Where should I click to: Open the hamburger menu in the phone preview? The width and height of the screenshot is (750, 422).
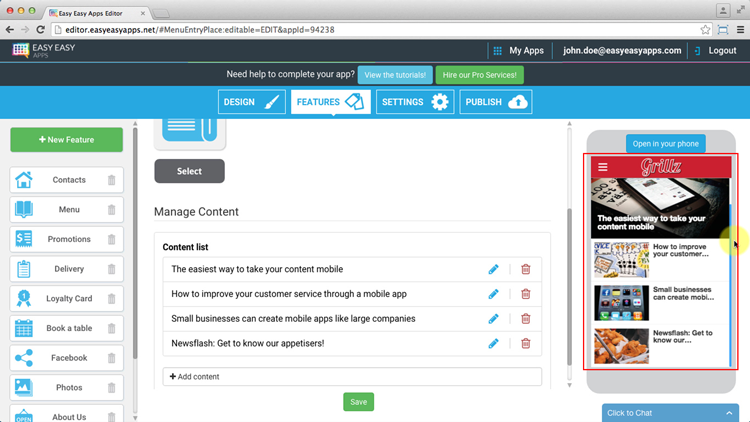pyautogui.click(x=603, y=167)
